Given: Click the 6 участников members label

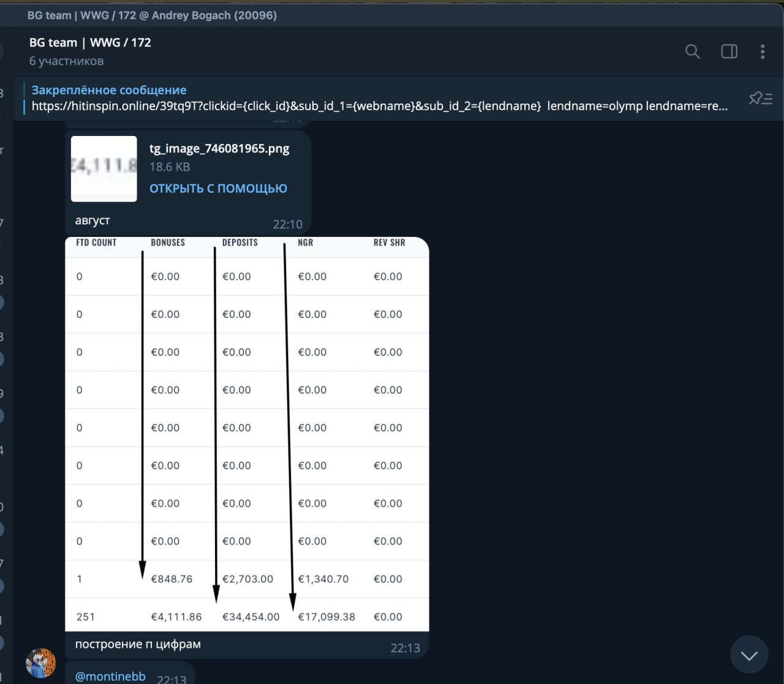Looking at the screenshot, I should [x=66, y=61].
